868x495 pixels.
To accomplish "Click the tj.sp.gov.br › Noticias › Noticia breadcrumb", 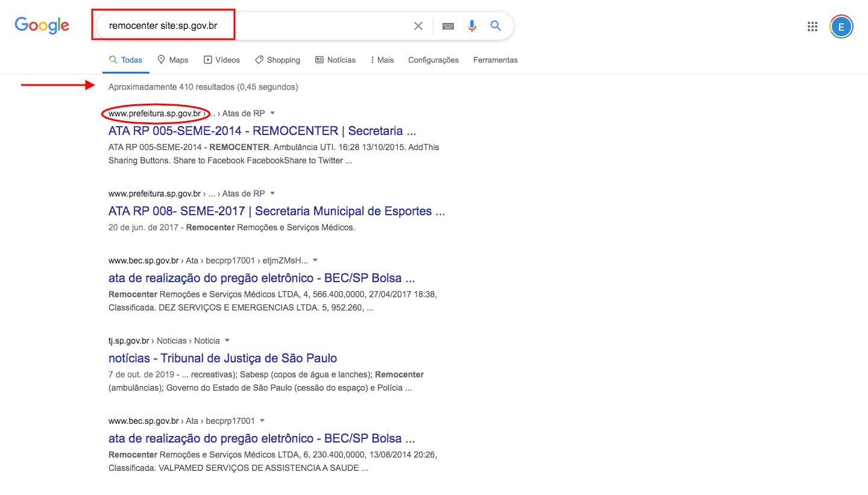I will [164, 341].
